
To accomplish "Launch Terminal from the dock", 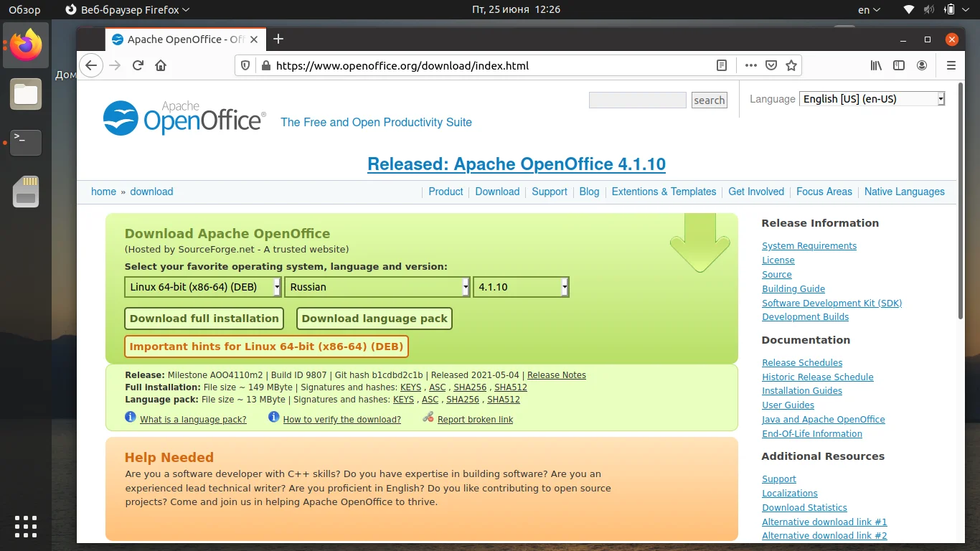I will 26,143.
